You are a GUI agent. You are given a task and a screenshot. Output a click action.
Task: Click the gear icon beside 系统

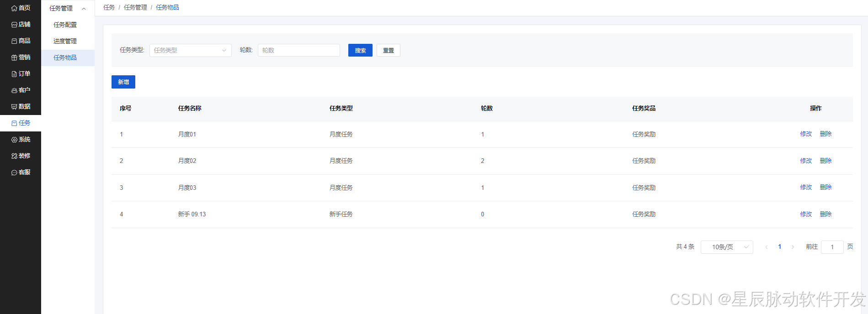click(x=14, y=140)
